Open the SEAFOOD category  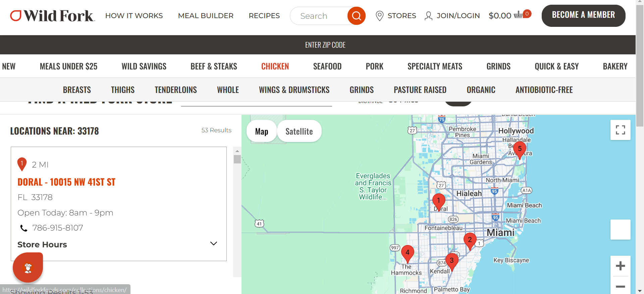point(327,66)
